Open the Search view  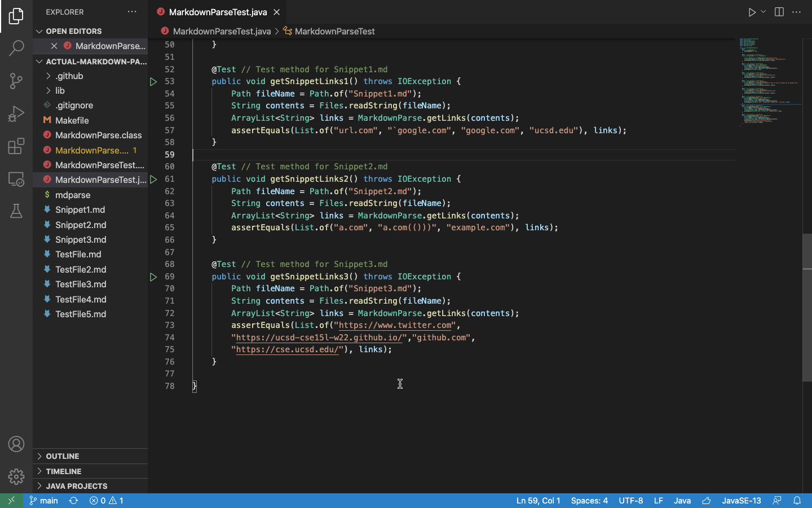16,48
